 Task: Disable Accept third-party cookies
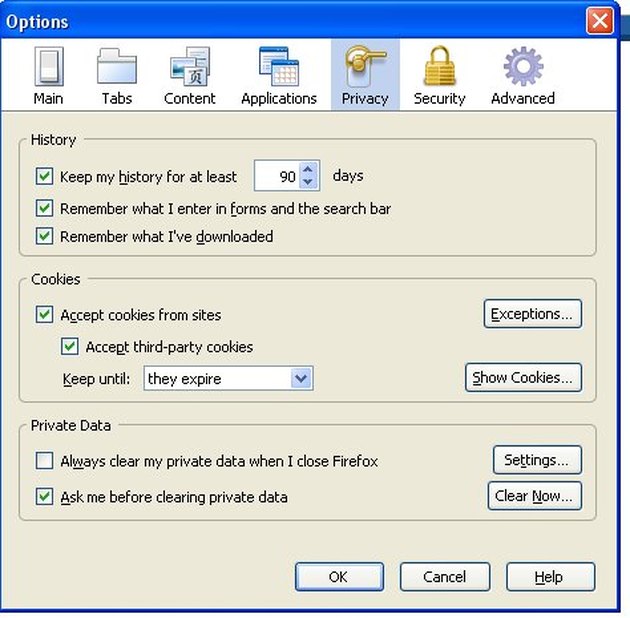click(70, 346)
